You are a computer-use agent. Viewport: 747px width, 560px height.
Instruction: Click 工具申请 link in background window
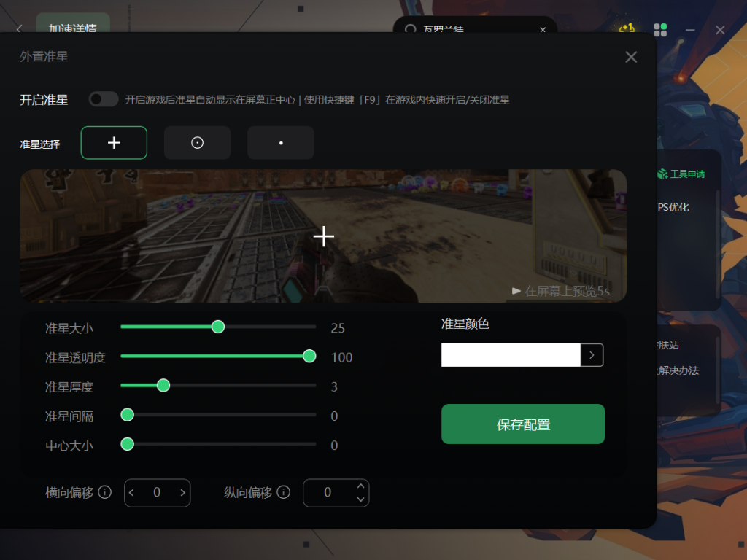pyautogui.click(x=681, y=174)
